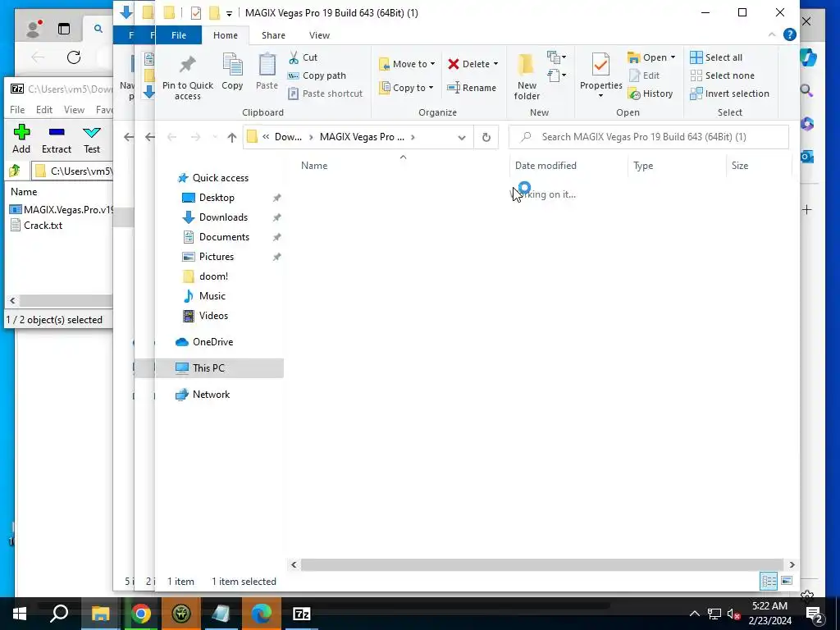
Task: Click Add in the 7-Zip toolbar
Action: pyautogui.click(x=21, y=139)
